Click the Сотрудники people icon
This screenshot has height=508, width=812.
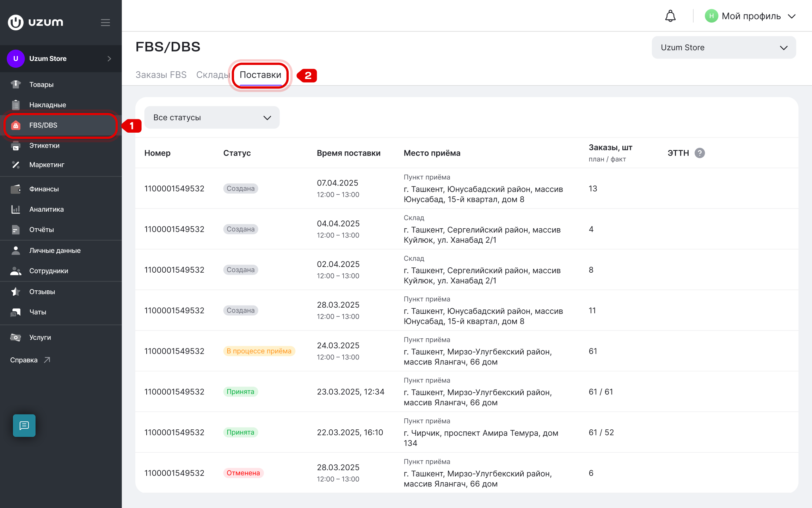pos(16,271)
